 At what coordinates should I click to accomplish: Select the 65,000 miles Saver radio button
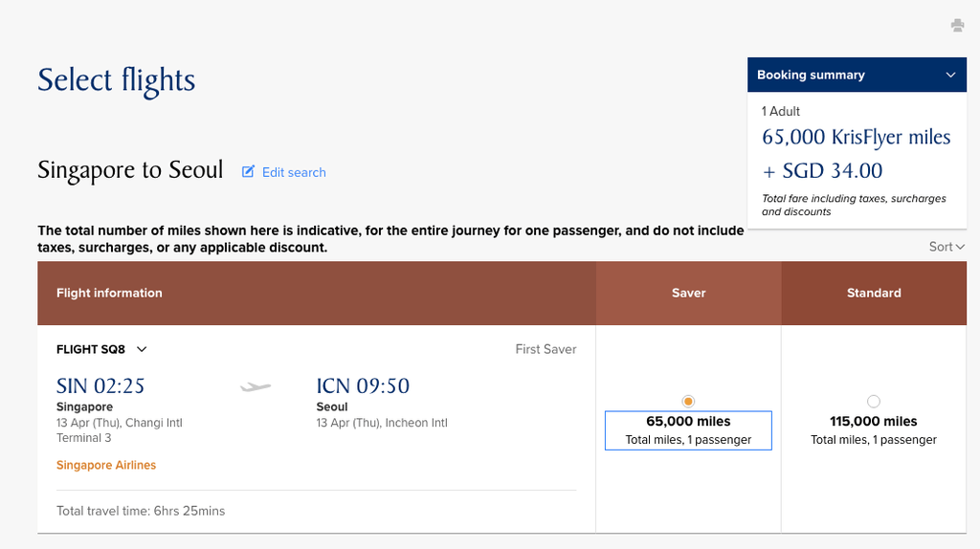pos(688,401)
